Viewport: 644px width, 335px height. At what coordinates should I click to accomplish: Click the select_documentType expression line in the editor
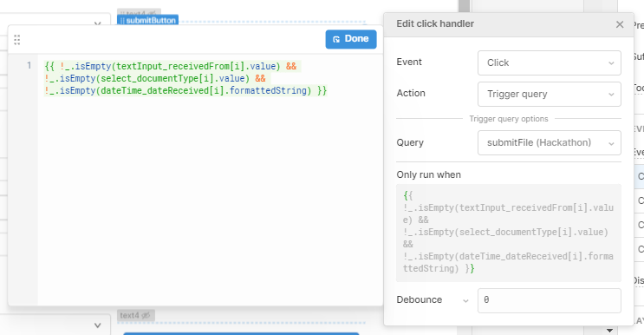click(x=155, y=78)
